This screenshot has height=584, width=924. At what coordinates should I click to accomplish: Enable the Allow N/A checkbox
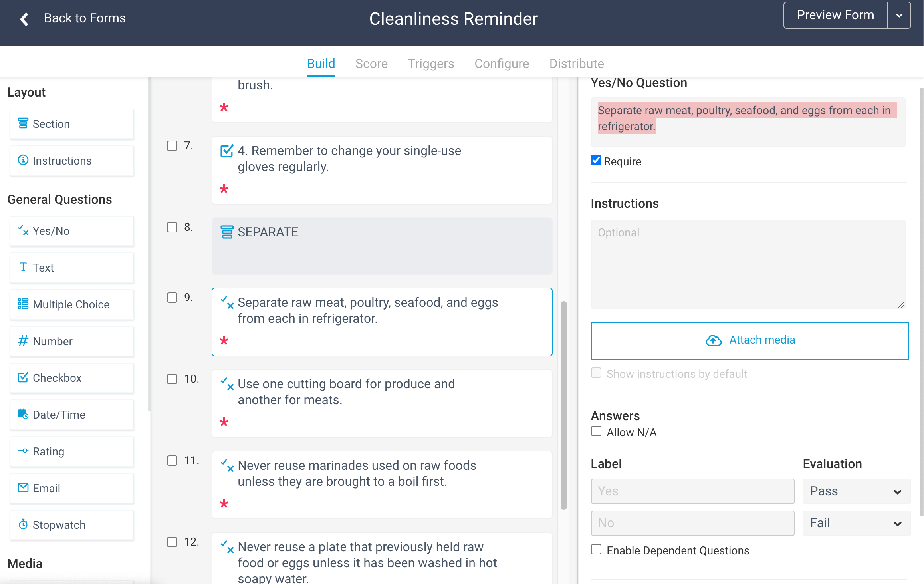click(596, 431)
